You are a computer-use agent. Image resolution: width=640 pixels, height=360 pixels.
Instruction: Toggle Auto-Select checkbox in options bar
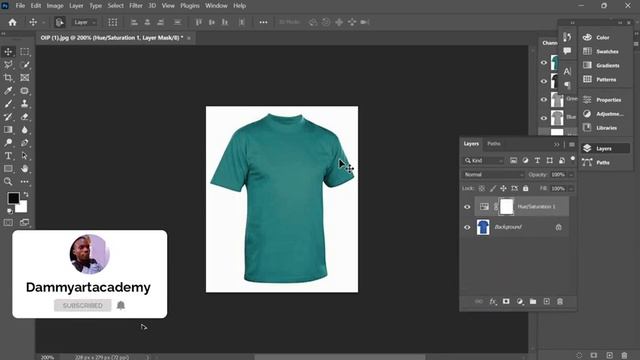point(60,22)
